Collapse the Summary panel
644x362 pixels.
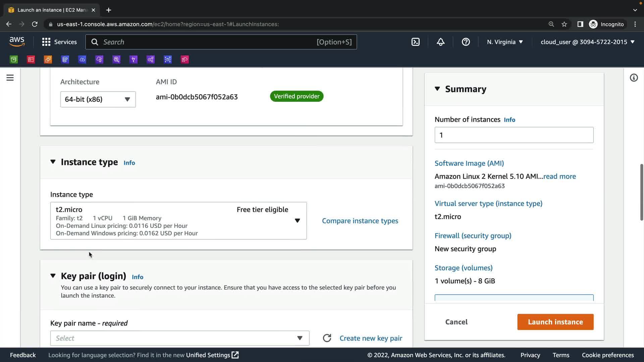coord(437,89)
